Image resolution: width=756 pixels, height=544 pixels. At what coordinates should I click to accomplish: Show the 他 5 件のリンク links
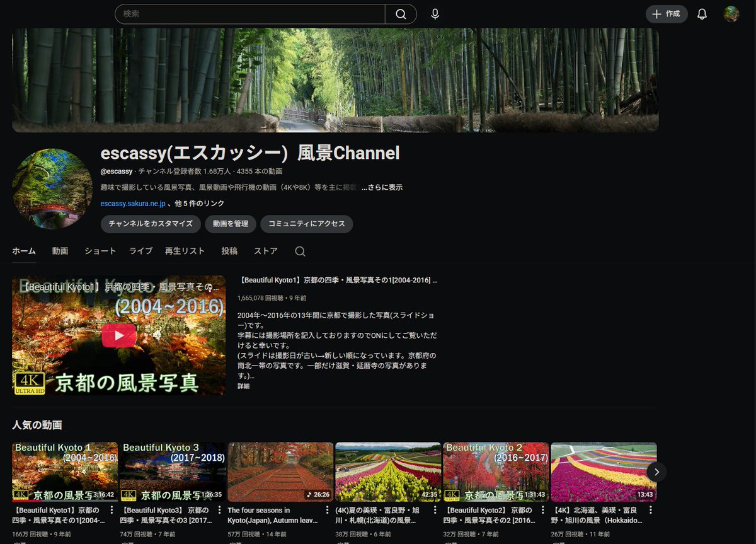[199, 204]
